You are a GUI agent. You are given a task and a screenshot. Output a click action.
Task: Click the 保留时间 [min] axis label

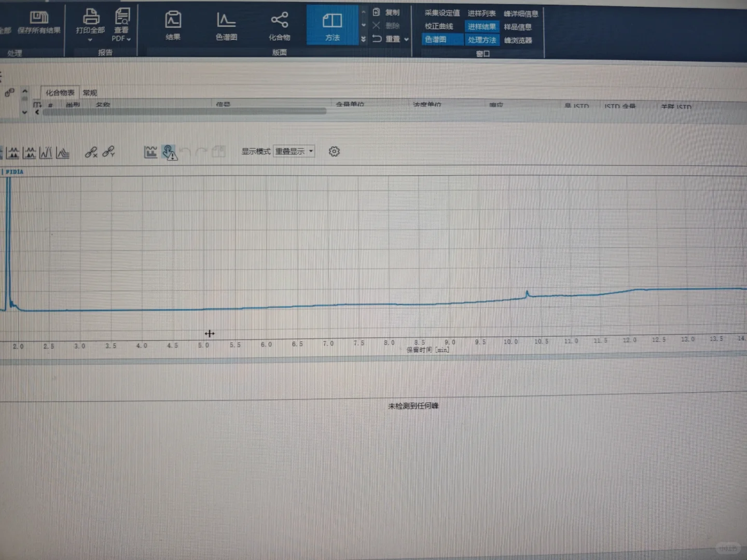click(427, 350)
